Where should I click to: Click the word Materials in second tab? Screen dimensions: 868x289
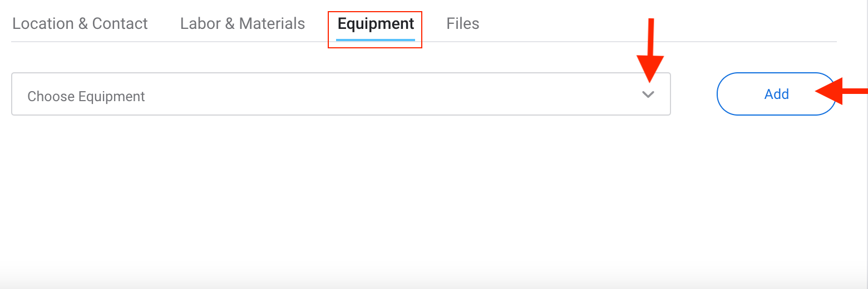272,24
